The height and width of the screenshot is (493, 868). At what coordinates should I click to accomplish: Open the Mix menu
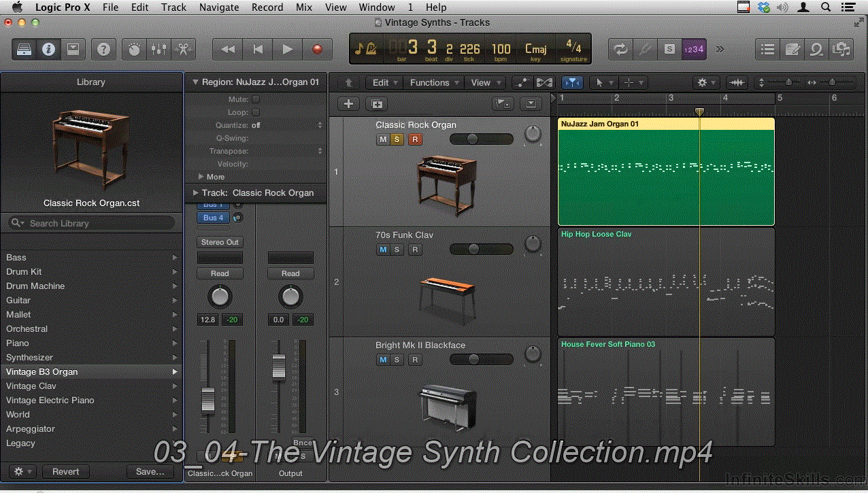pyautogui.click(x=304, y=7)
